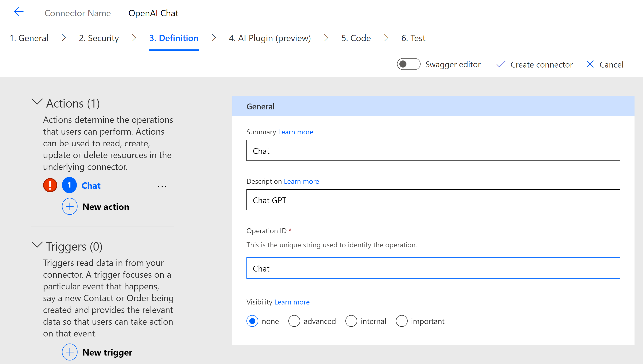The width and height of the screenshot is (643, 364).
Task: Select the important visibility radio button
Action: 401,321
